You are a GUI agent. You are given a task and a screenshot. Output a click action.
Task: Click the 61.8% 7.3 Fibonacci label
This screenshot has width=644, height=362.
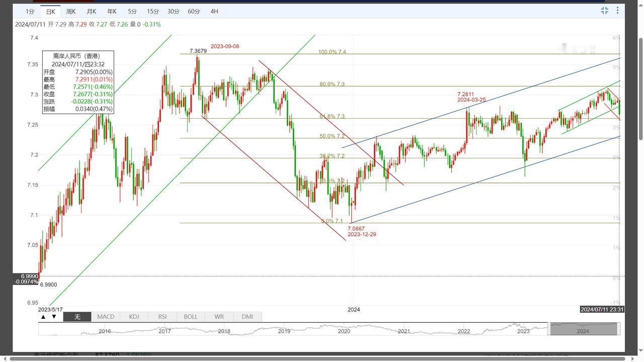coord(332,116)
